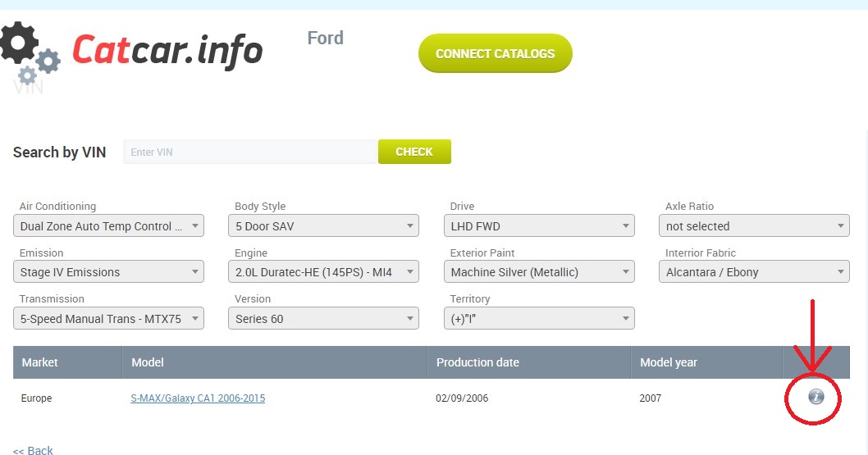Click the Model column header

click(148, 362)
